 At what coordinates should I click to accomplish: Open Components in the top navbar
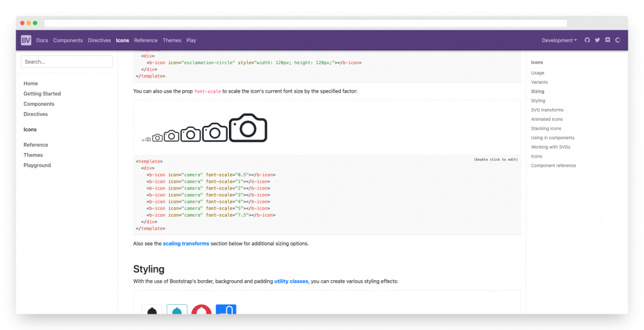click(68, 40)
